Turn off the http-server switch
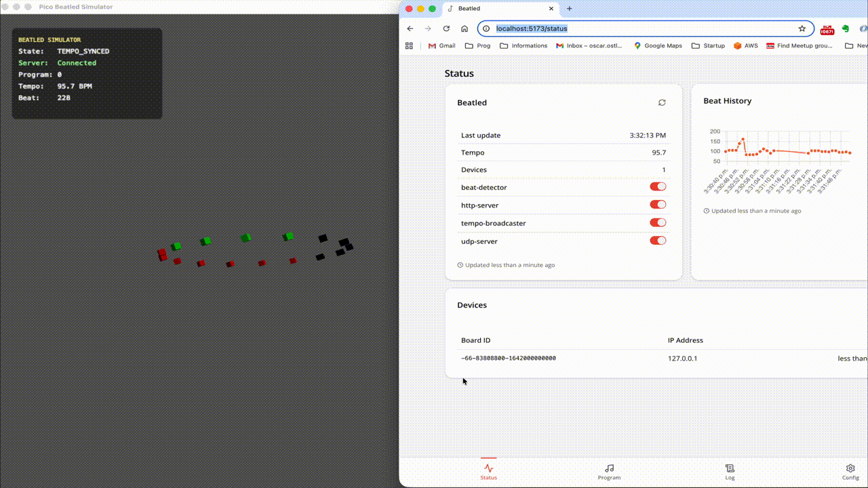Screen dimensions: 868x488 [x=658, y=205]
